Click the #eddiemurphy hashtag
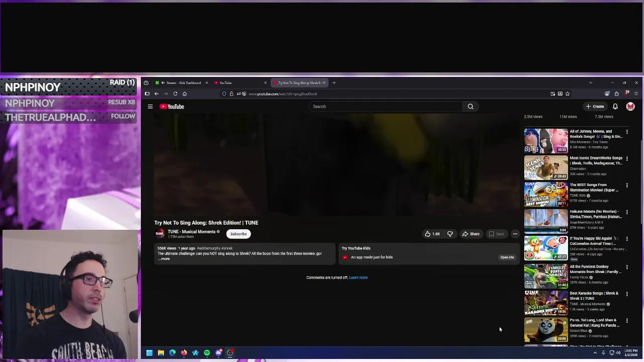The image size is (644, 362). click(208, 248)
